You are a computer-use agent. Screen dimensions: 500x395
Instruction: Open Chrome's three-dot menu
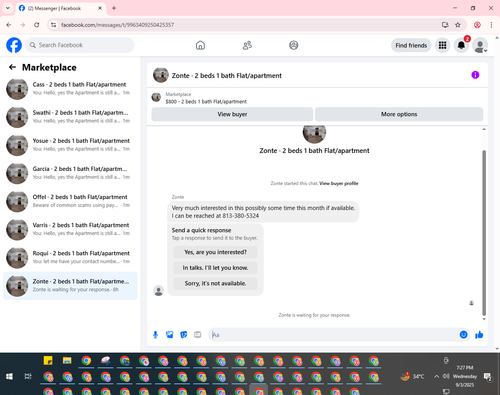[491, 25]
